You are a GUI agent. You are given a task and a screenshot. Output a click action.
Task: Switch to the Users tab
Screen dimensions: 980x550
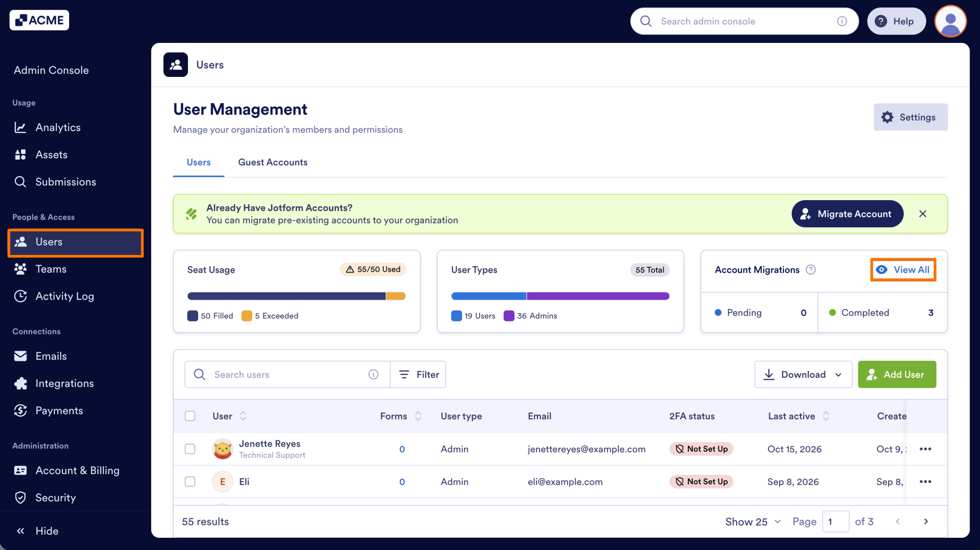click(199, 162)
